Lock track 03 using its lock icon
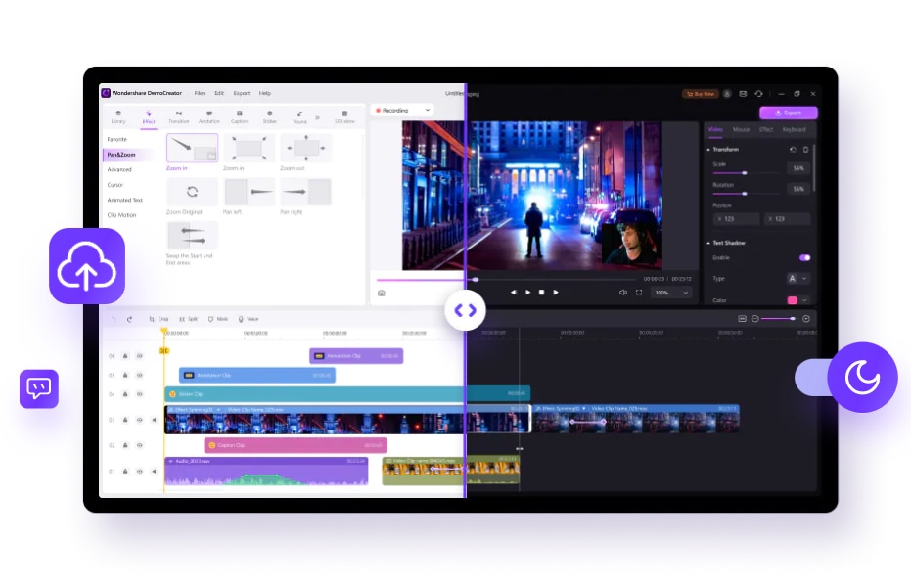Viewport: 911px width, 588px height. (x=125, y=419)
